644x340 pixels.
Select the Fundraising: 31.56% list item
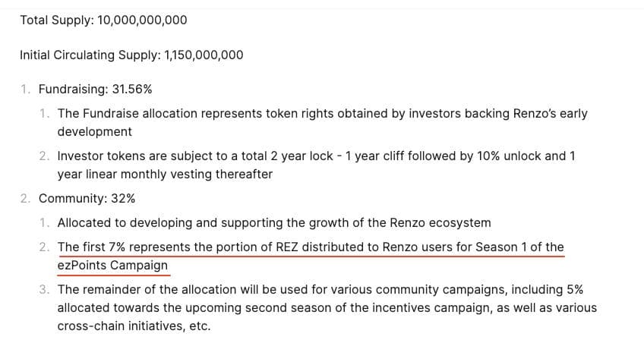(95, 89)
